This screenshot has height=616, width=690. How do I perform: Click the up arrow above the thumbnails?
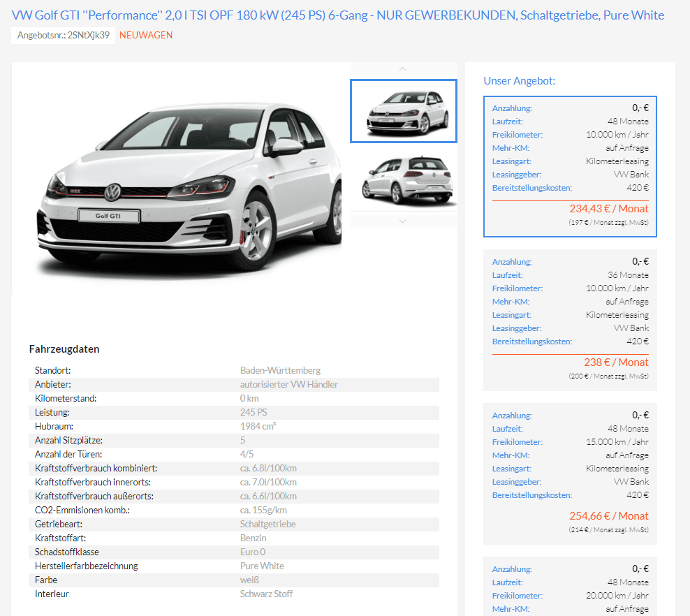click(x=403, y=69)
